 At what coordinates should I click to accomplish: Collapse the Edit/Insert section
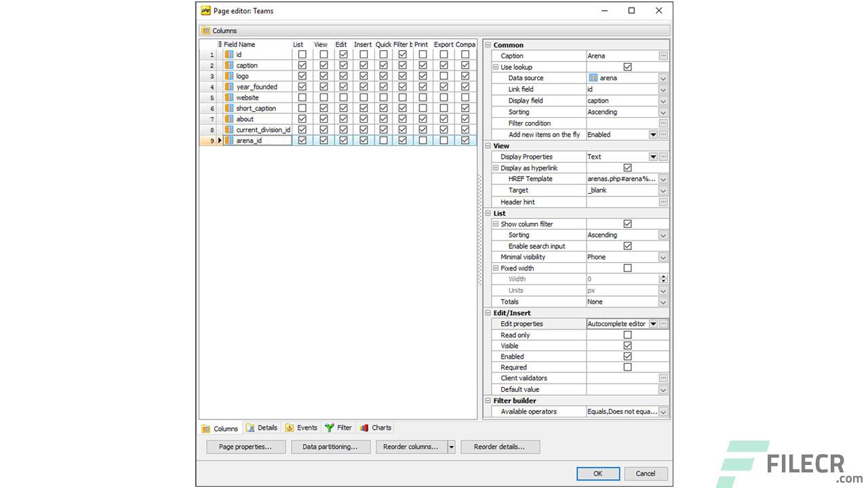[488, 312]
